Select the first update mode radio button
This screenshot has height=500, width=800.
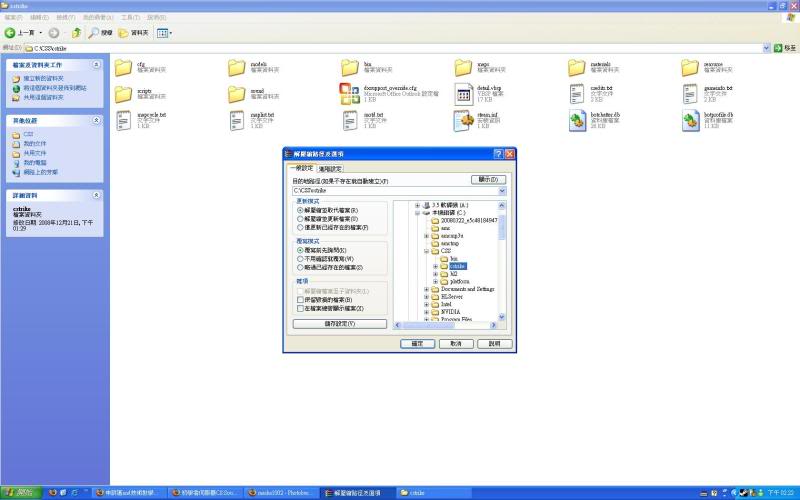click(300, 211)
